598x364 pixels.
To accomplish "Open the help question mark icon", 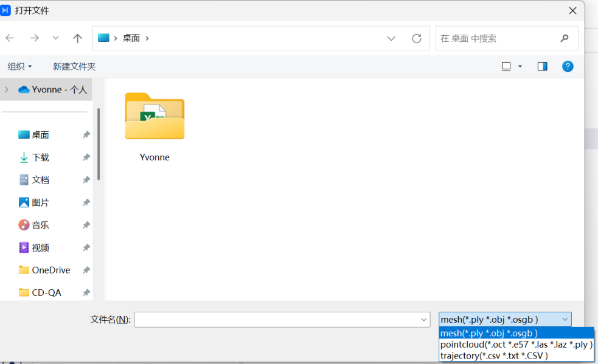I will tap(568, 66).
